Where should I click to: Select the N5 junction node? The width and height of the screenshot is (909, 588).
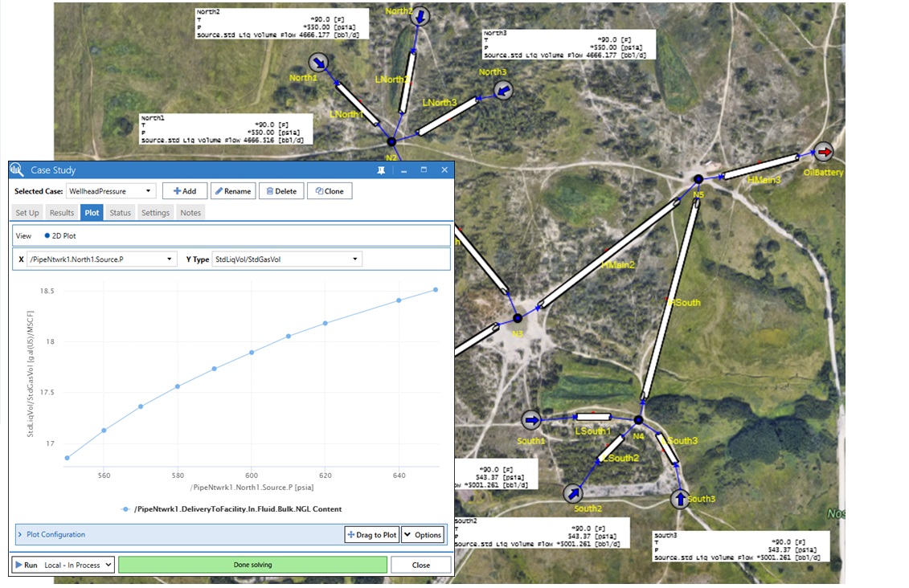click(698, 179)
